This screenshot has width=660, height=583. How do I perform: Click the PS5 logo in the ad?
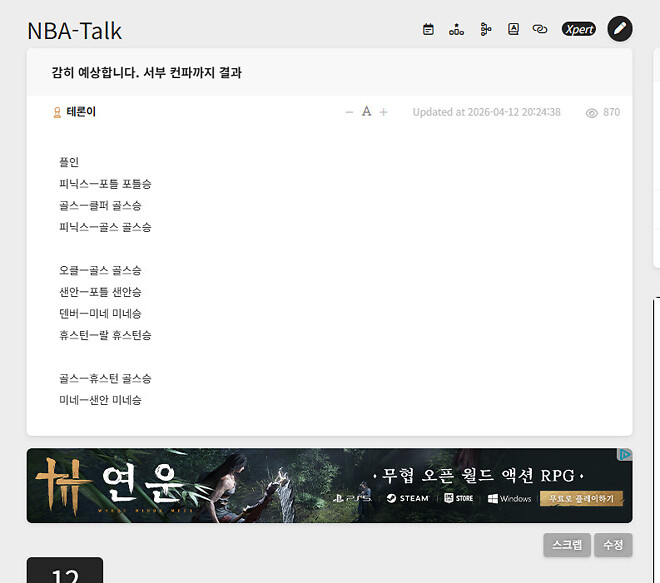pos(352,499)
